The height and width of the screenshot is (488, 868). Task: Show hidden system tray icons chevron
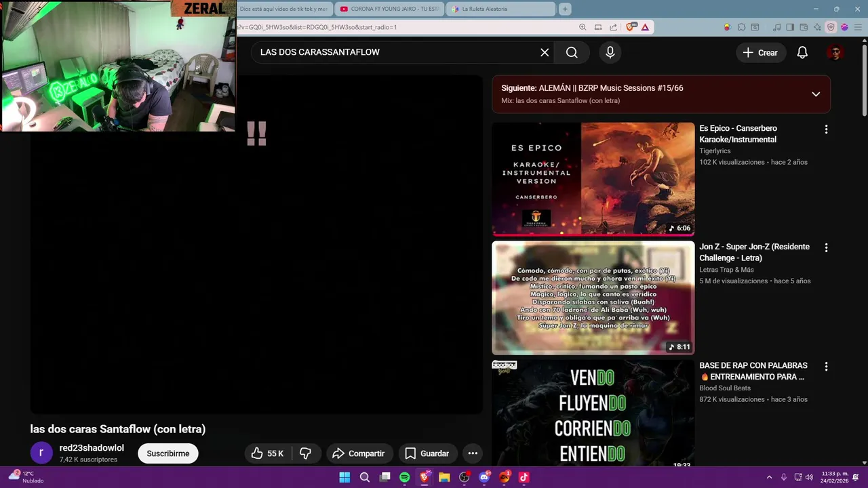[769, 477]
